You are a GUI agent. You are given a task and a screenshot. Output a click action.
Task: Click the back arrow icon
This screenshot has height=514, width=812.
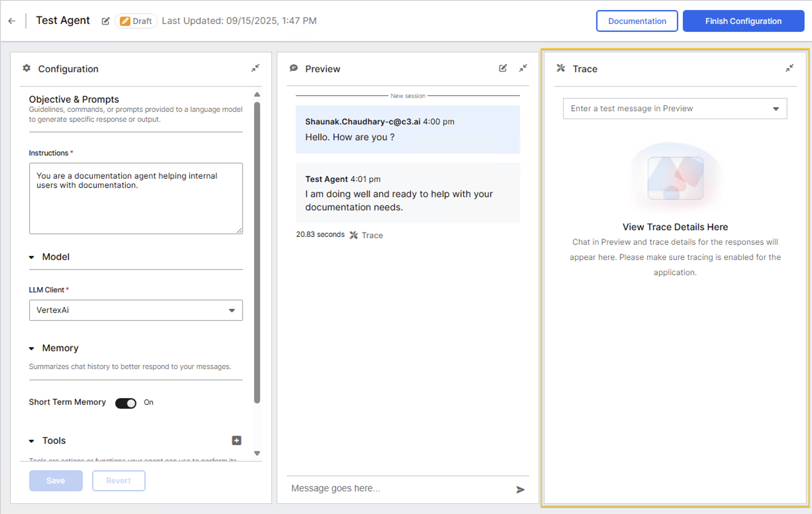click(x=12, y=21)
